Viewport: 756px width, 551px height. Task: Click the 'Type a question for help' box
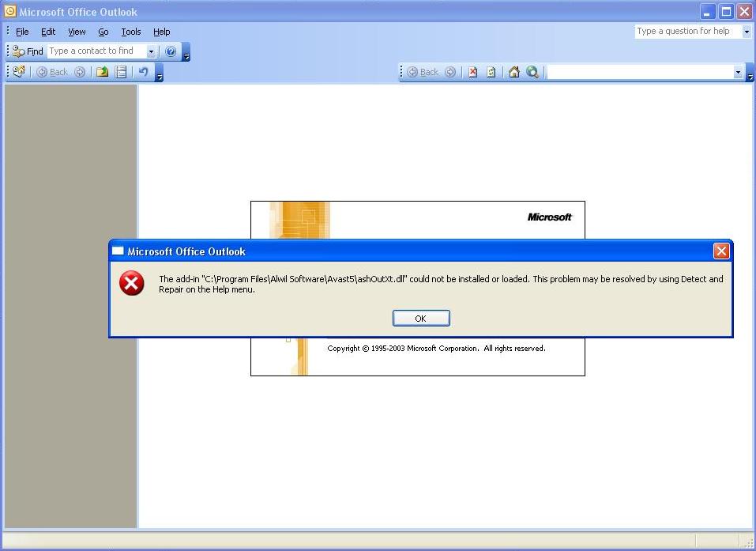[687, 32]
